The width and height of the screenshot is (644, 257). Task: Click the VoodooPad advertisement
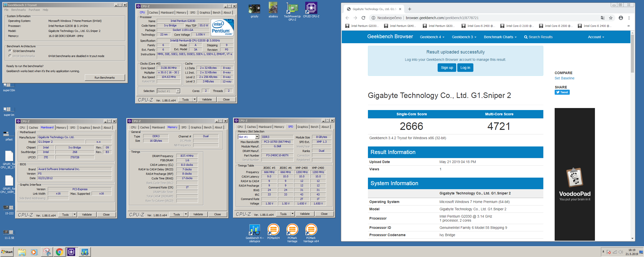pos(575,174)
